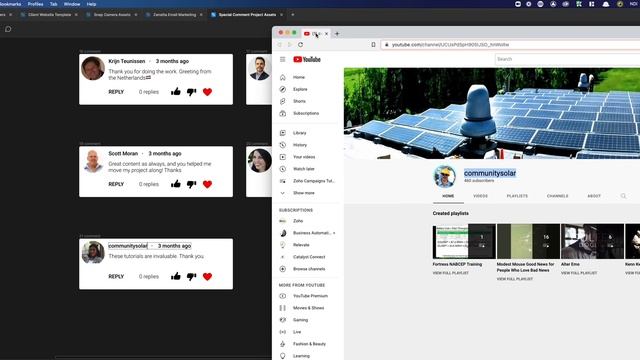Click the bookmark icon beside address bar
Image resolution: width=640 pixels, height=360 pixels.
373,44
